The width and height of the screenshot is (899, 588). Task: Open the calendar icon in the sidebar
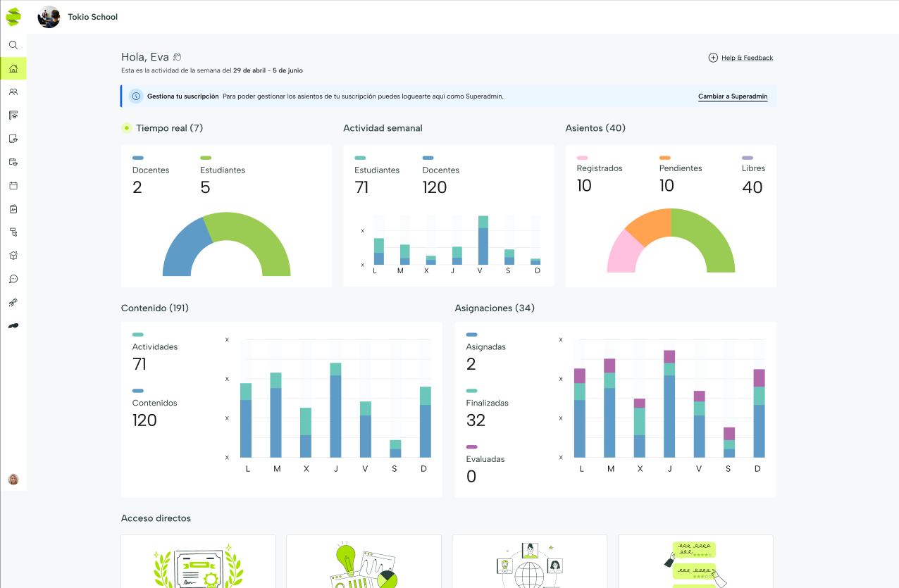(13, 186)
